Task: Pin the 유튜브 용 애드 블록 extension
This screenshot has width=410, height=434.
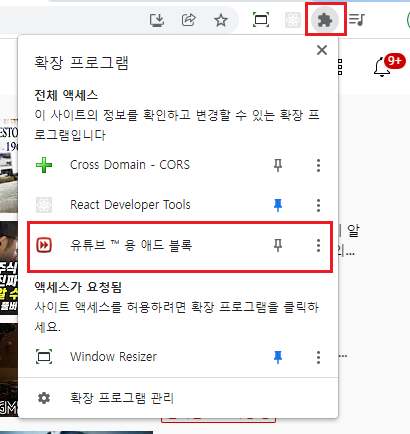Action: pyautogui.click(x=278, y=245)
